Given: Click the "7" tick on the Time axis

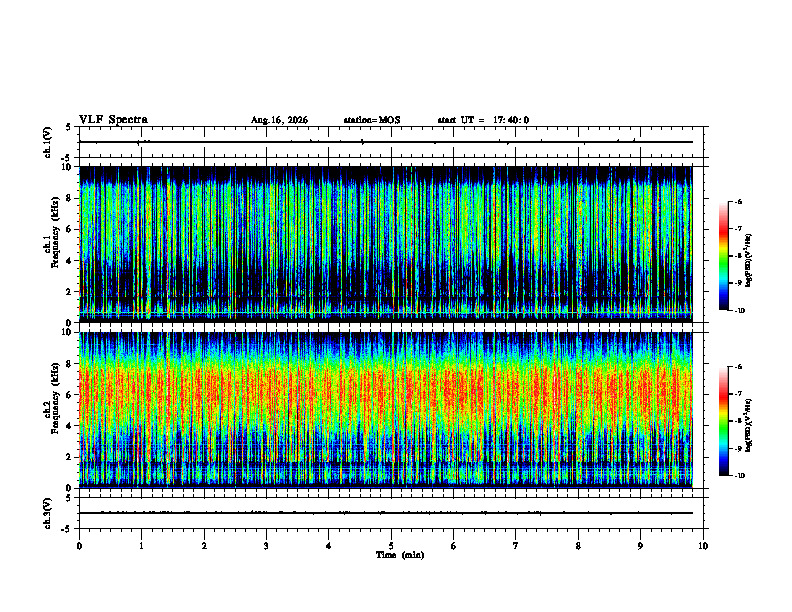Looking at the screenshot, I should 516,546.
